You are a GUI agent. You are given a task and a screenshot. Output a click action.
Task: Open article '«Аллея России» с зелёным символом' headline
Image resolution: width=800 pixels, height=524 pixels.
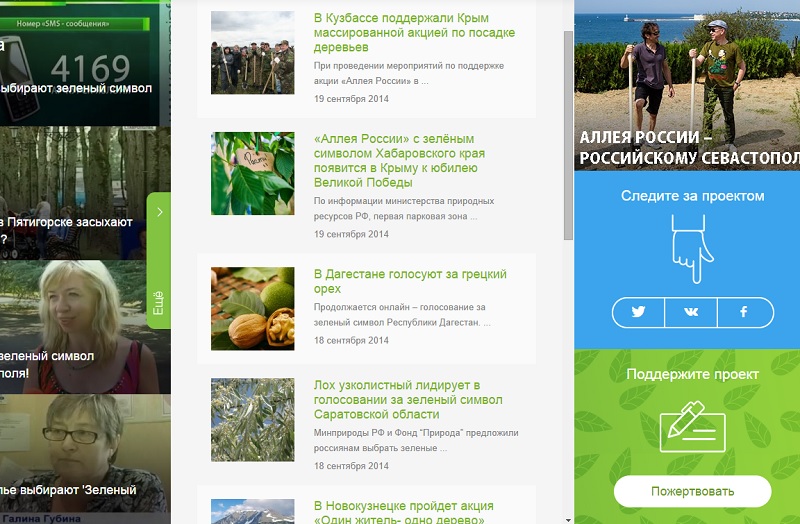pos(399,160)
